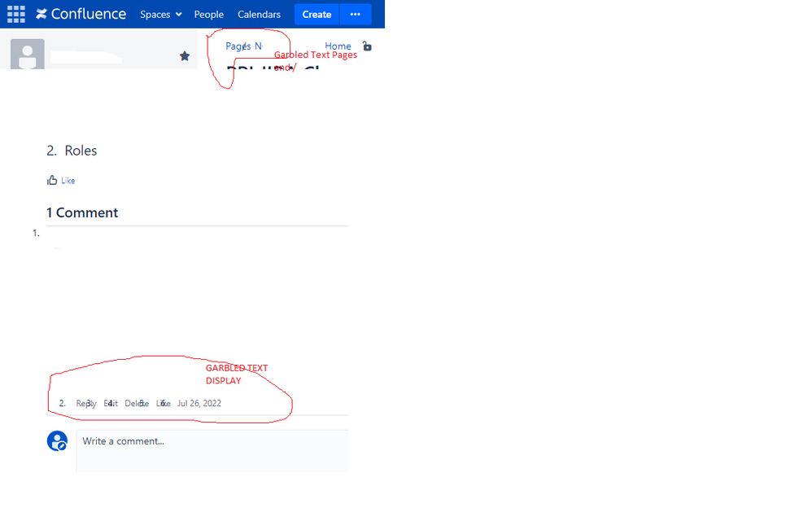This screenshot has width=812, height=508.
Task: Toggle the star favorite icon
Action: pyautogui.click(x=185, y=56)
